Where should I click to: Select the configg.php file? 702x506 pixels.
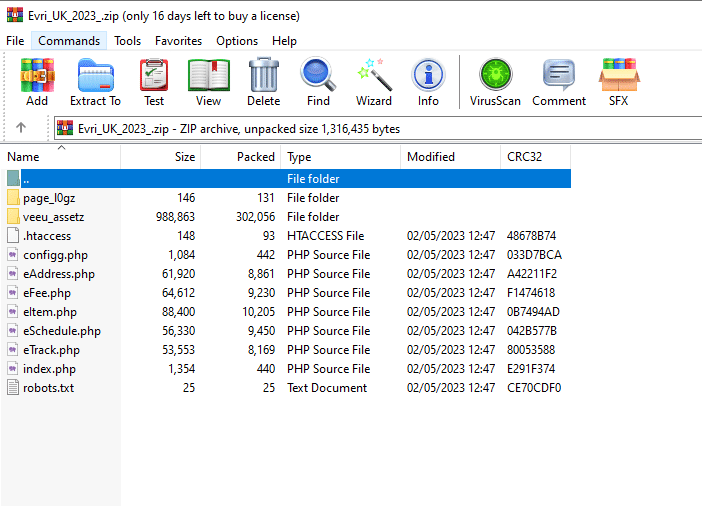coord(55,255)
